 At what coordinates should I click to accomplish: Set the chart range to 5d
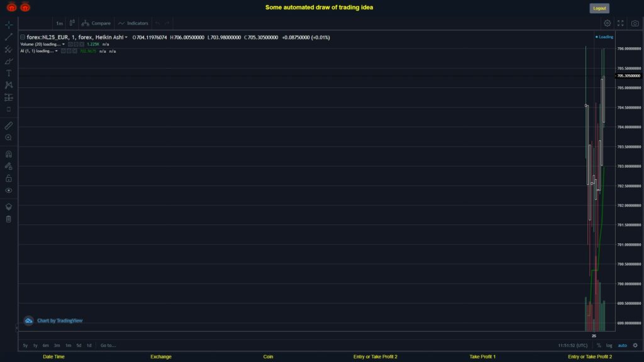click(79, 346)
